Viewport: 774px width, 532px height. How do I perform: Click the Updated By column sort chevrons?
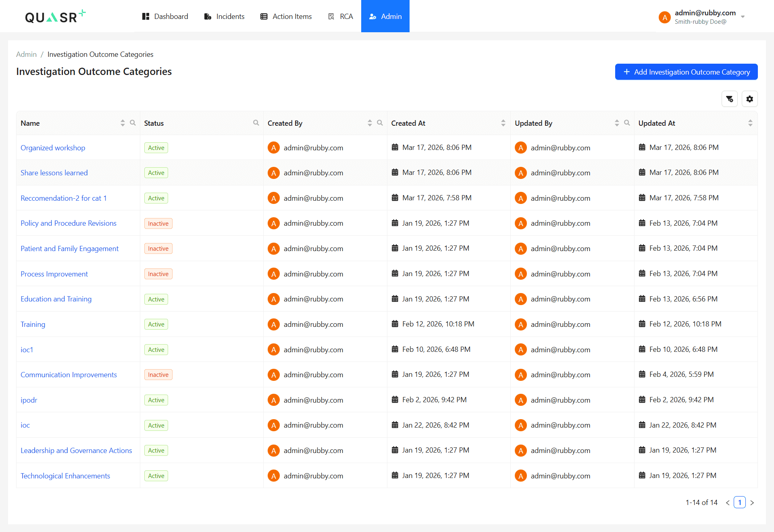616,123
